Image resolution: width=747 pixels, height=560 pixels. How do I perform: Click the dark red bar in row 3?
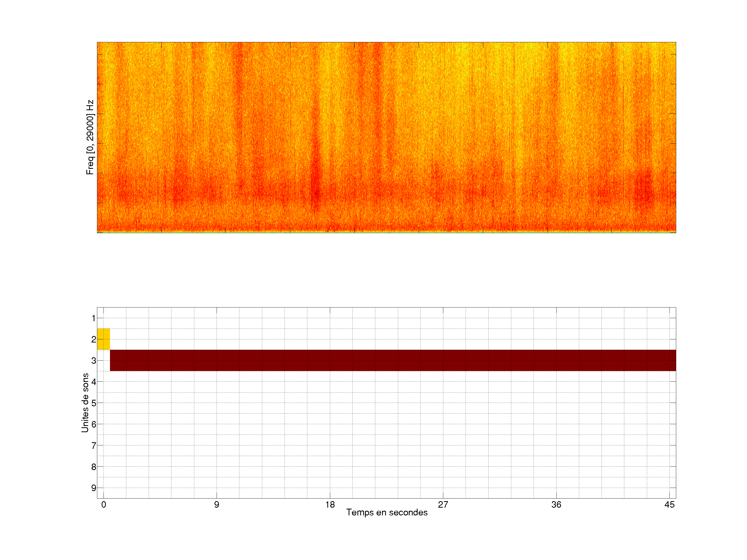[x=393, y=360]
